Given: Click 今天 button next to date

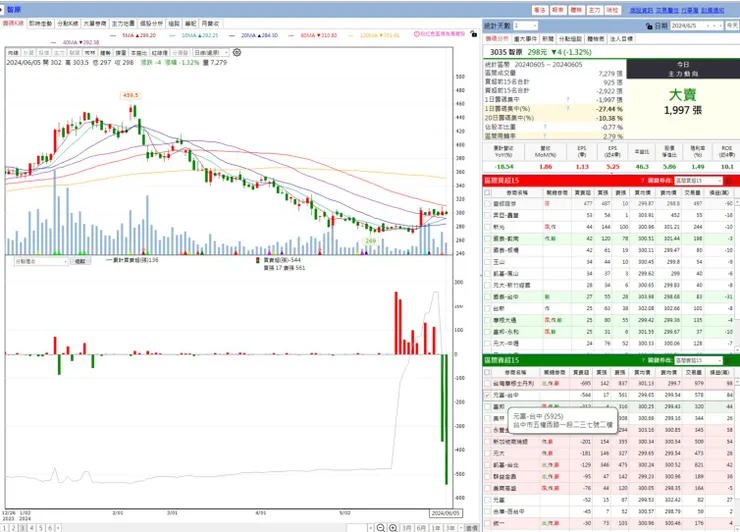Looking at the screenshot, I should [732, 25].
